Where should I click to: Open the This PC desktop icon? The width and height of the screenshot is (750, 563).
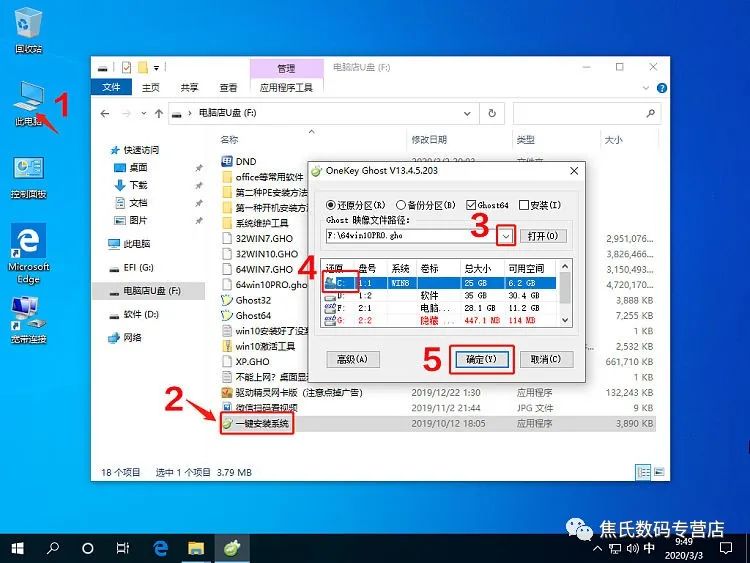(28, 103)
